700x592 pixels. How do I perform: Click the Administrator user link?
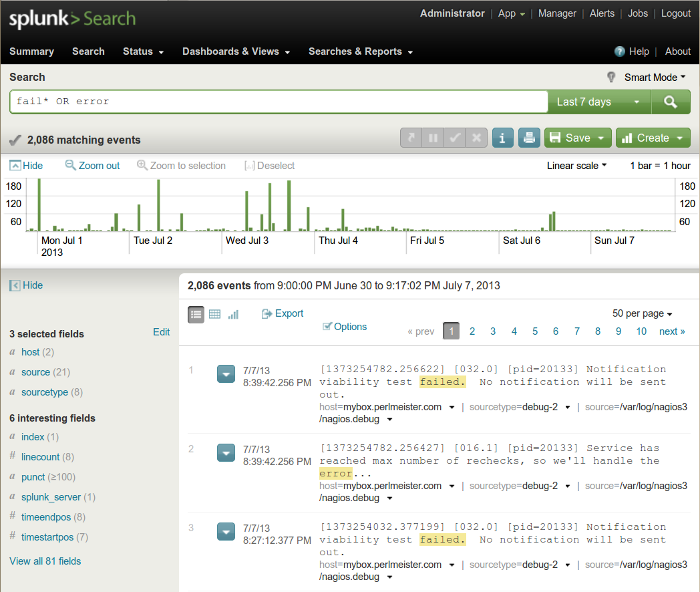point(452,14)
